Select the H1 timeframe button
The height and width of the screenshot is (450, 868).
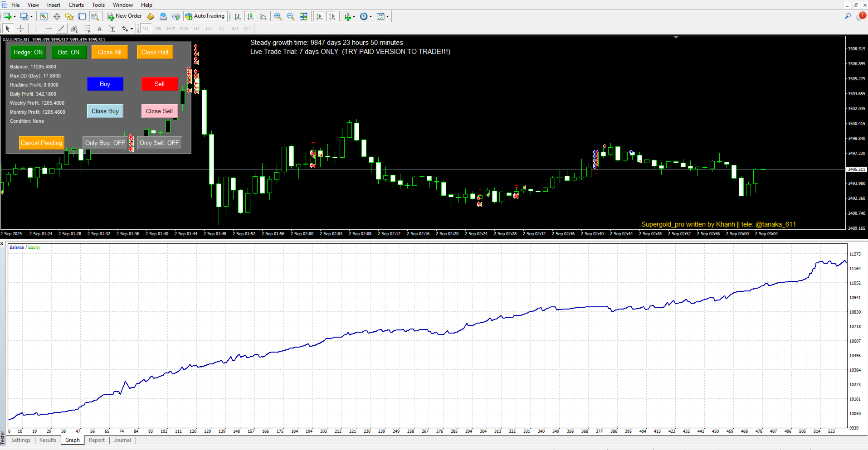(196, 29)
